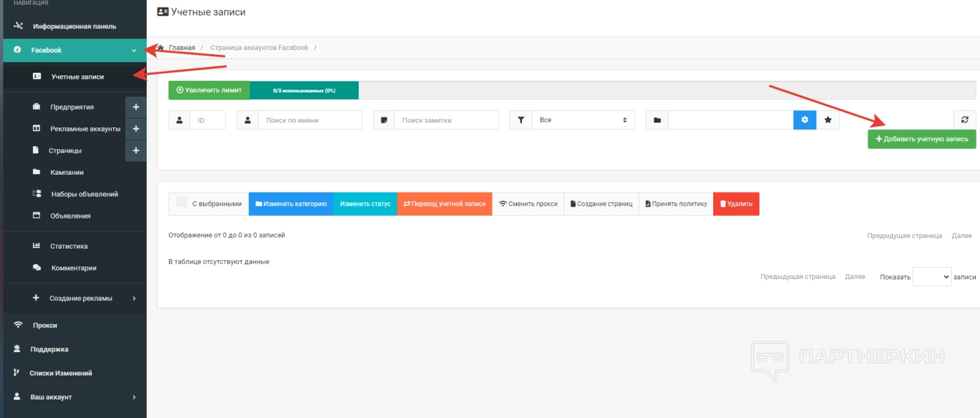Viewport: 980px width, 418px height.
Task: Click the refresh icon button
Action: click(x=965, y=120)
